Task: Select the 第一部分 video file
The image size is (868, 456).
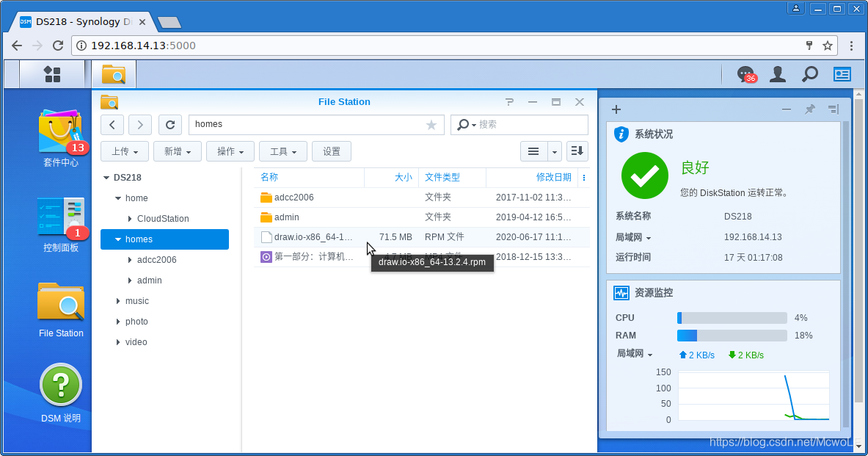Action: 422,257
